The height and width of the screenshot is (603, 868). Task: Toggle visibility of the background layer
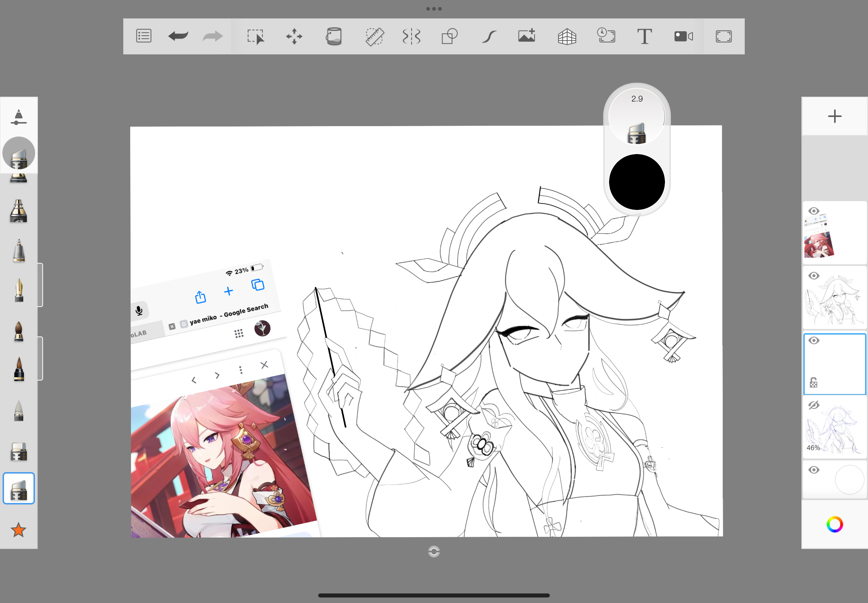814,470
